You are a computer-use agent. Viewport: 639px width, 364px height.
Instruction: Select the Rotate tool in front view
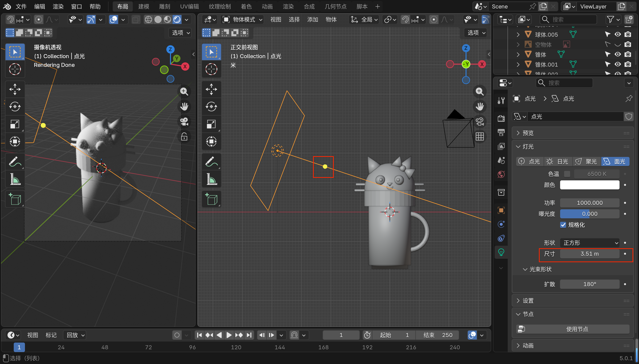click(211, 107)
